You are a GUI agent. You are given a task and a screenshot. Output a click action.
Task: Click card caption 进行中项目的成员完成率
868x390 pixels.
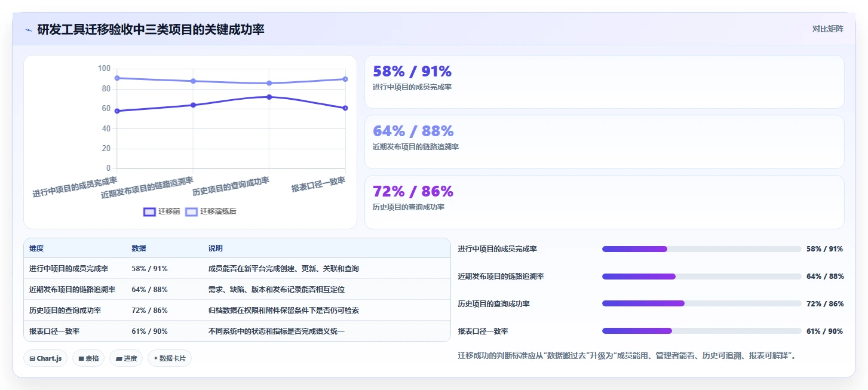pyautogui.click(x=412, y=87)
